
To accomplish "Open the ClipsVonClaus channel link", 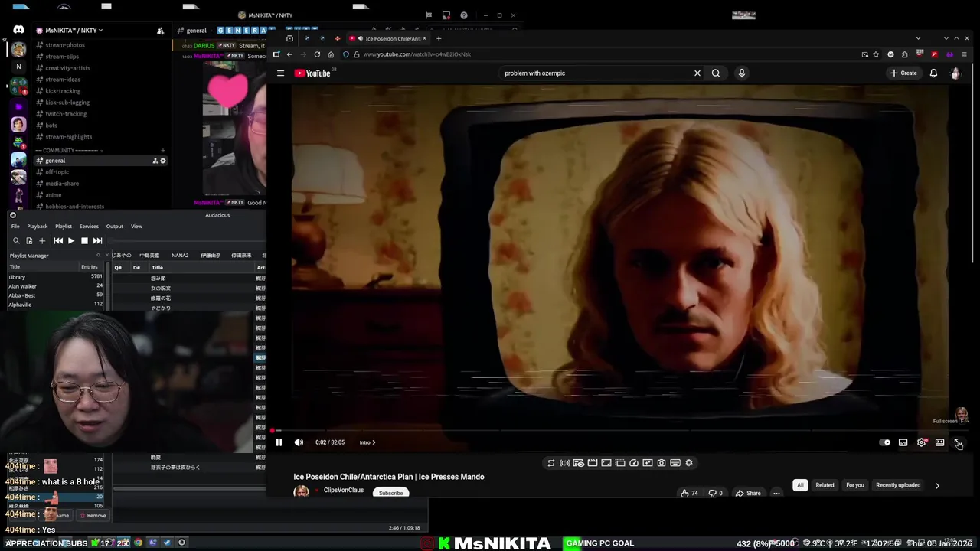I will point(344,490).
